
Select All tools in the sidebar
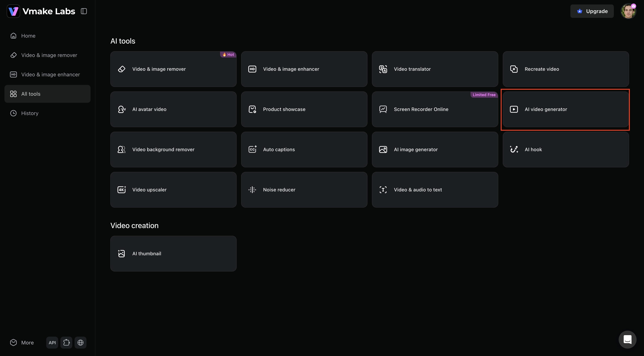[48, 94]
